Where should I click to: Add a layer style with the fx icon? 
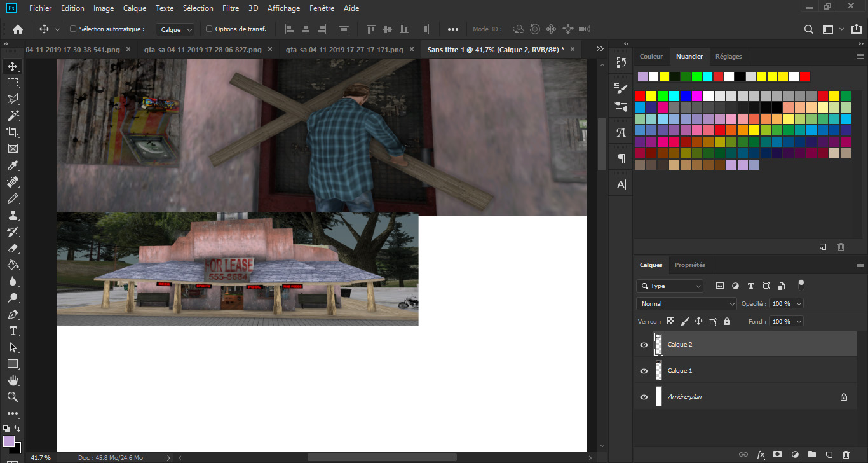point(761,455)
